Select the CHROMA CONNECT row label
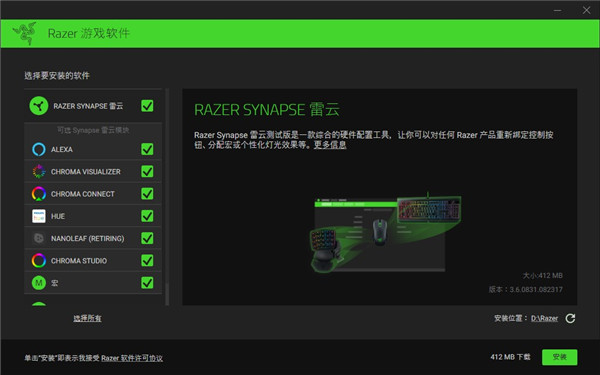This screenshot has height=375, width=600. coord(83,194)
